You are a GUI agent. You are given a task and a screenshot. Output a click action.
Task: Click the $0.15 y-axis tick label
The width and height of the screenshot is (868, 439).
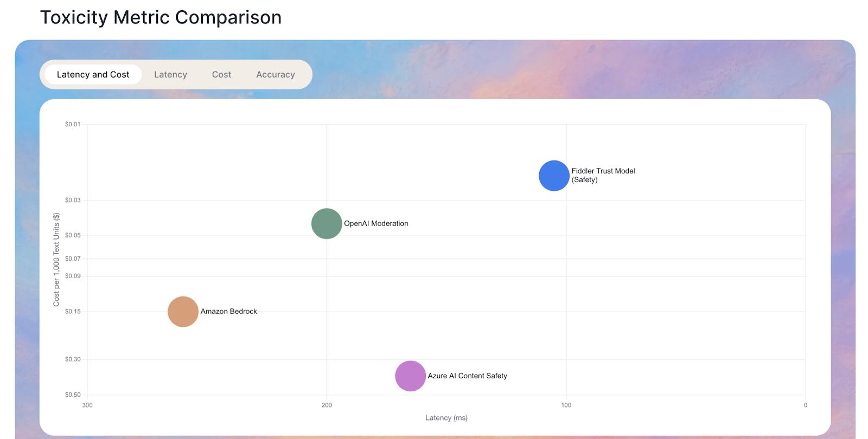click(73, 311)
